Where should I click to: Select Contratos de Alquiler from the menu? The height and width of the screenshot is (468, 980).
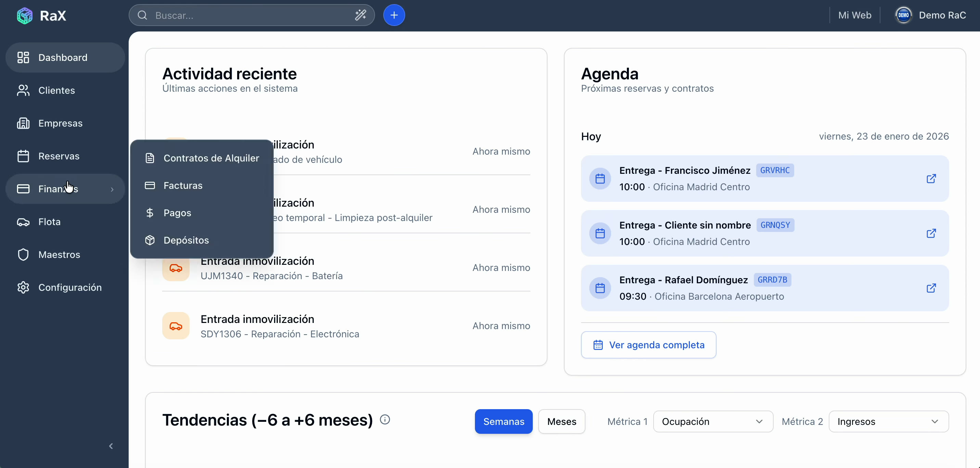(x=211, y=158)
